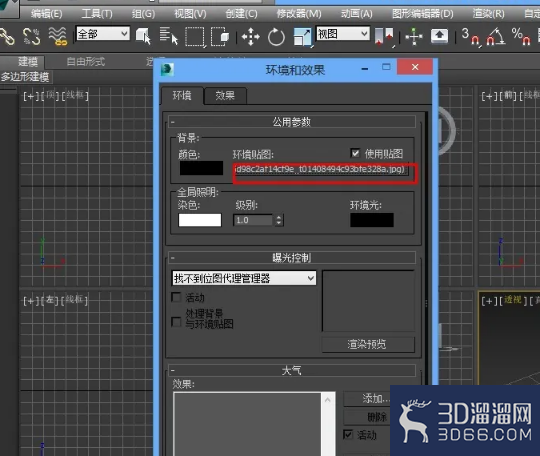Toggle Percent Snap
Image resolution: width=540 pixels, height=456 pixels.
520,37
